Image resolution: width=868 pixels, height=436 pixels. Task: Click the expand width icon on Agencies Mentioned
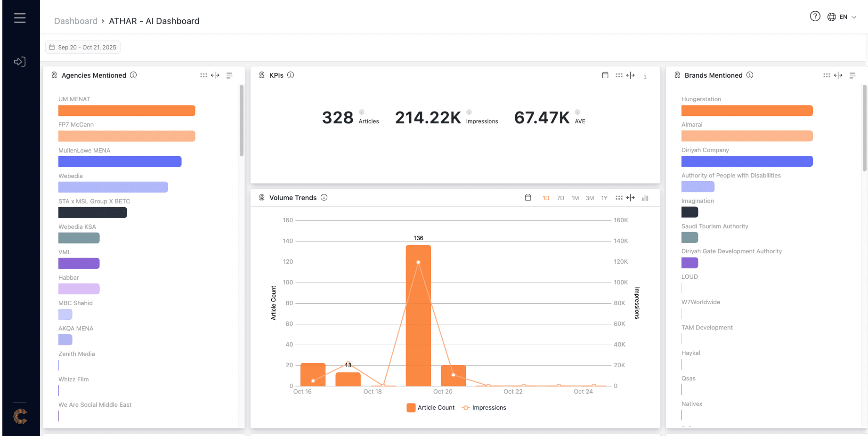pos(215,75)
